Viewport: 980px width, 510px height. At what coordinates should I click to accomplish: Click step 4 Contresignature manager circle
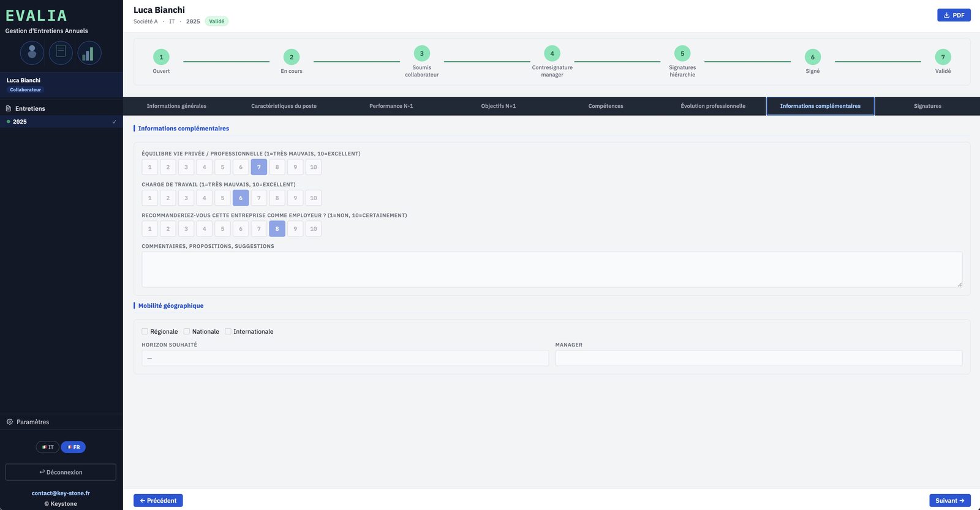click(552, 53)
